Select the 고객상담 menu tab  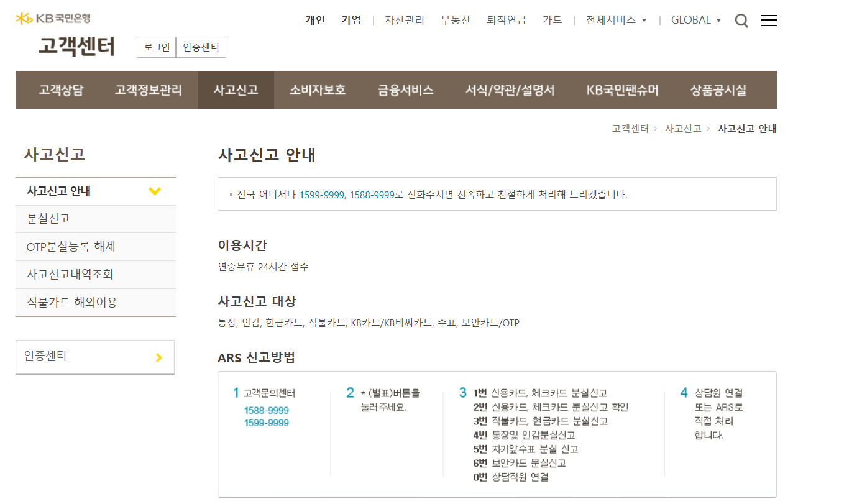click(61, 90)
